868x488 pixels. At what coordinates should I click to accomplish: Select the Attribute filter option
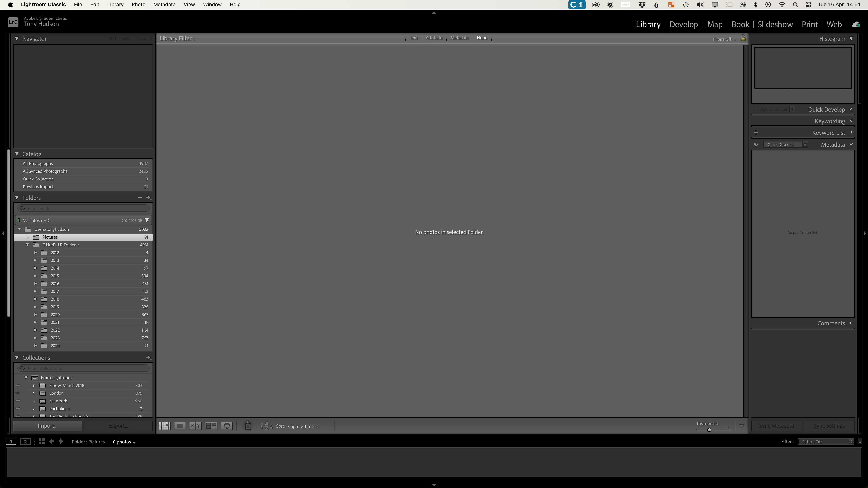pyautogui.click(x=434, y=38)
